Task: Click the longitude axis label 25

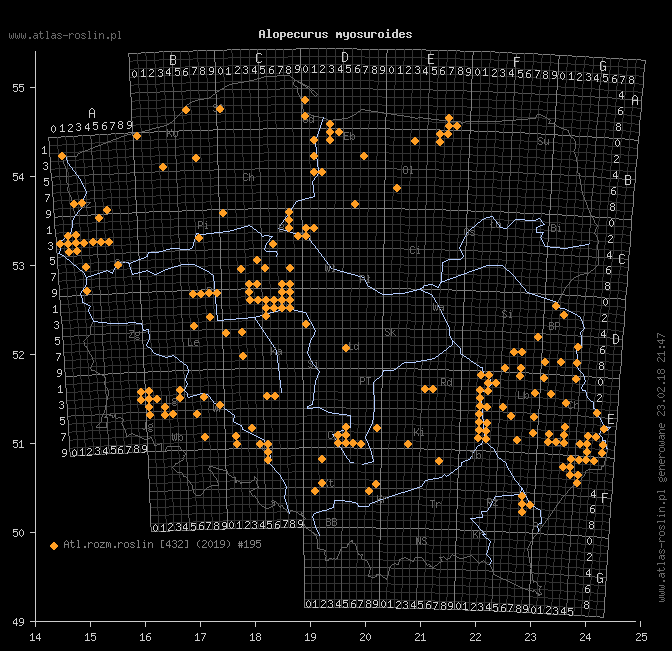Action: (641, 637)
